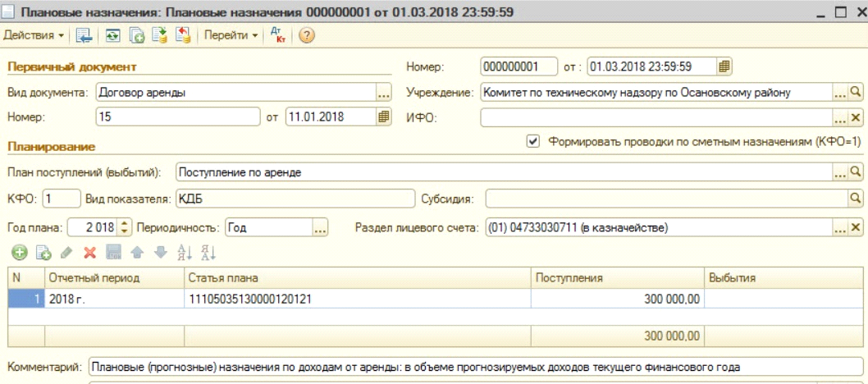The height and width of the screenshot is (384, 868).
Task: Open calendar picker beside date 11.01.2018
Action: [384, 117]
